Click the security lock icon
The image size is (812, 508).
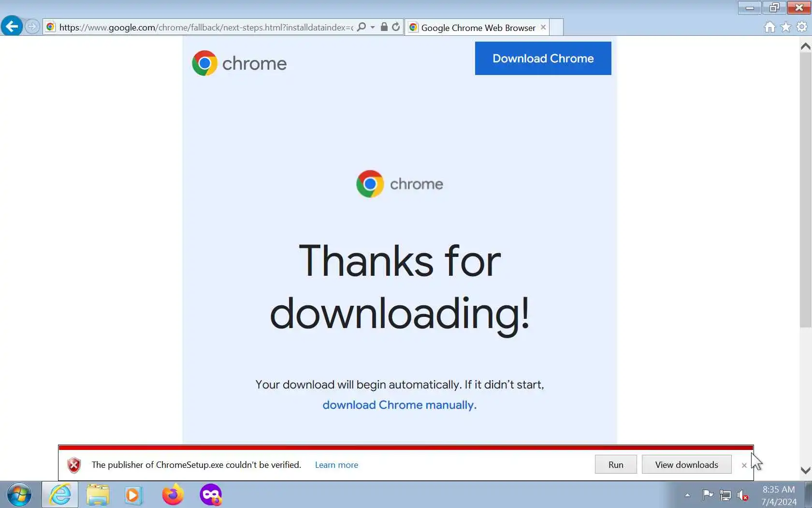[384, 27]
